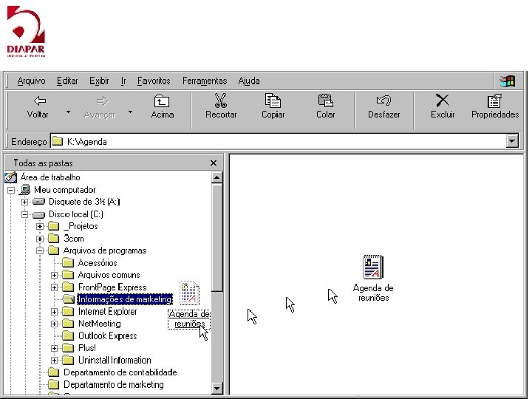Screen dimensions: 532x399
Task: Open the Arquivo menu
Action: [x=31, y=81]
